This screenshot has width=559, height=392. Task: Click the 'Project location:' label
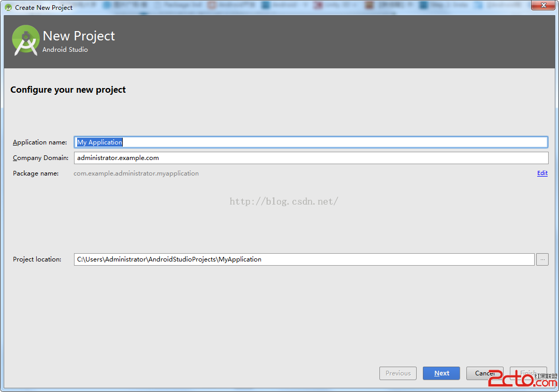coord(37,259)
